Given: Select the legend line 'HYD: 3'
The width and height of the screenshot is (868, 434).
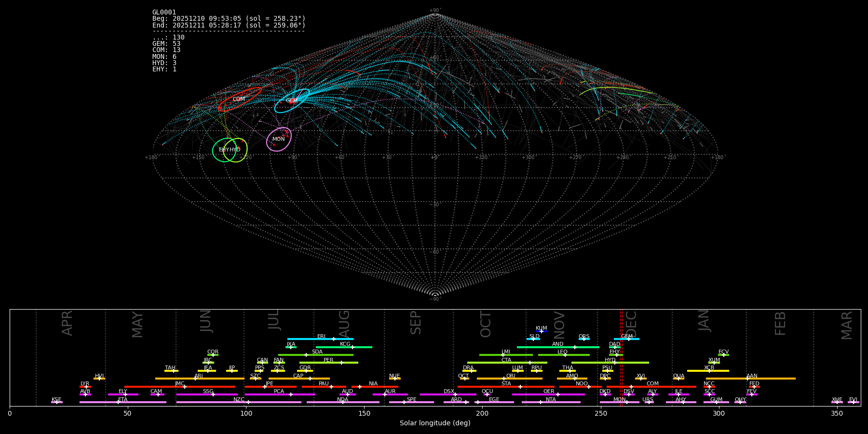Looking at the screenshot, I should [164, 63].
